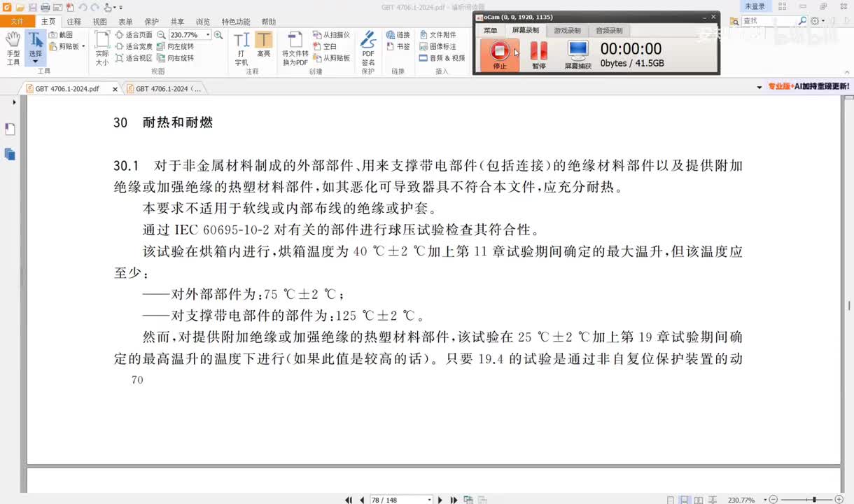
Task: Open the search settings gear dropdown
Action: click(x=818, y=21)
